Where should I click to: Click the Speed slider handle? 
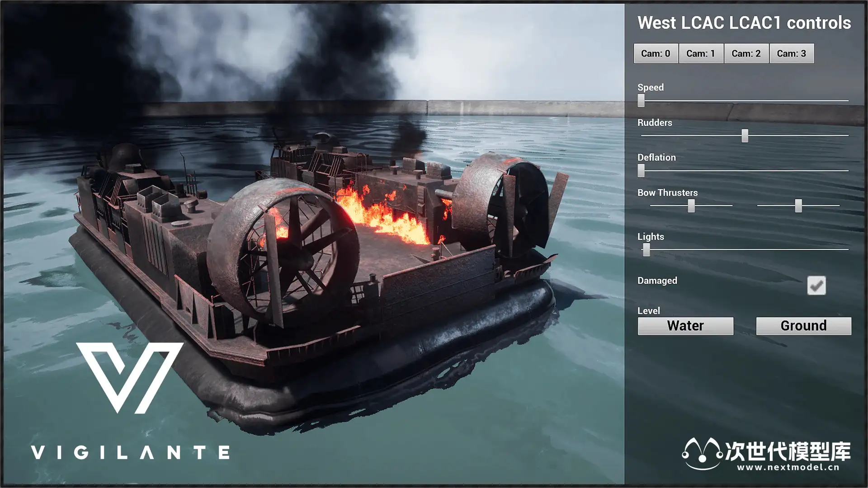[641, 100]
